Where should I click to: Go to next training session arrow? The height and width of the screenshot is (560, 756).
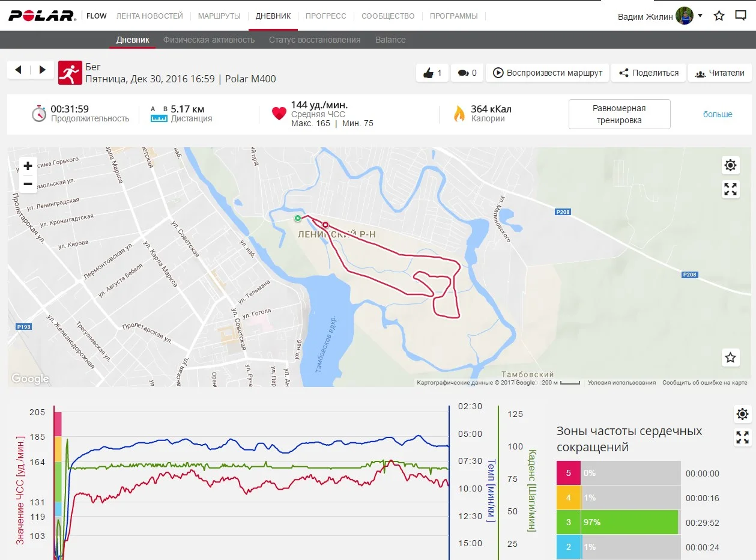point(42,70)
